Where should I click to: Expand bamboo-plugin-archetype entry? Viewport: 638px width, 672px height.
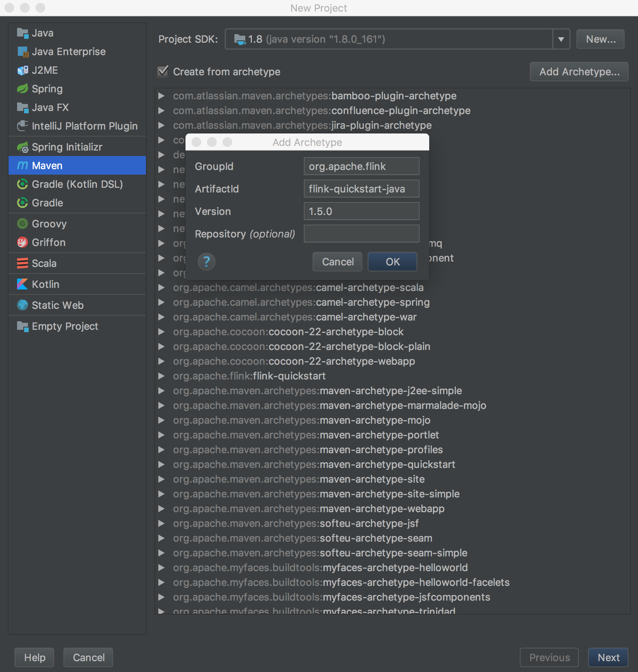click(161, 96)
